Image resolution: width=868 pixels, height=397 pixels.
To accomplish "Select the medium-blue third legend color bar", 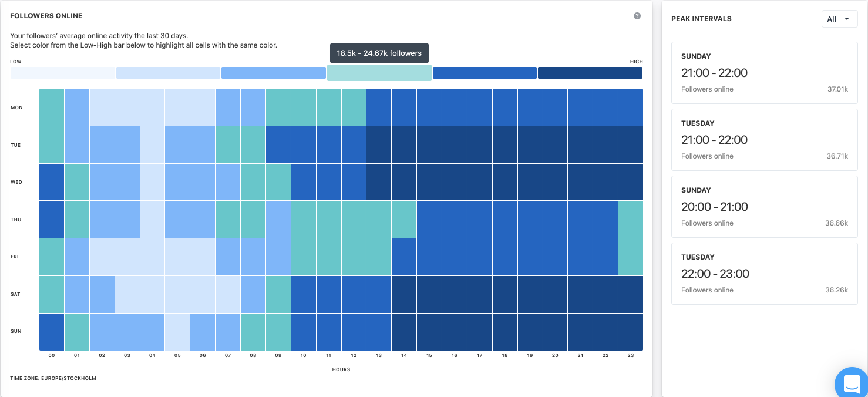I will (x=273, y=73).
